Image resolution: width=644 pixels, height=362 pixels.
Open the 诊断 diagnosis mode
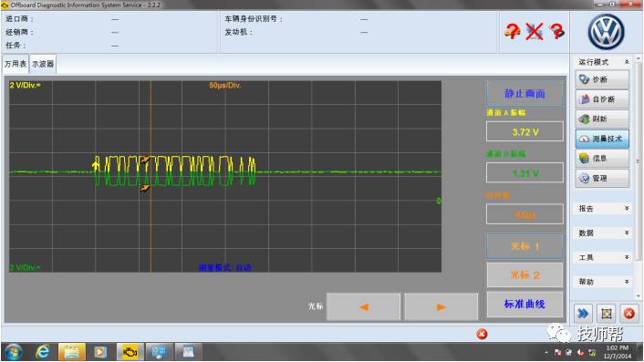coord(602,79)
